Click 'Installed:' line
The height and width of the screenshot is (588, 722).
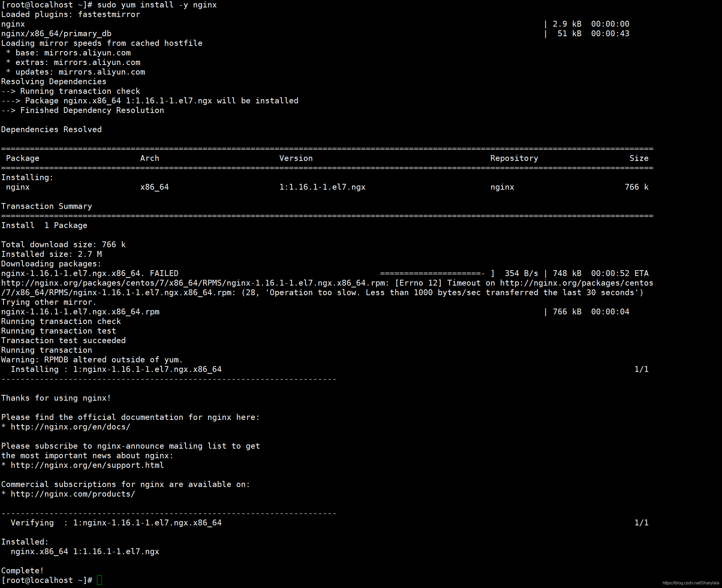point(25,542)
